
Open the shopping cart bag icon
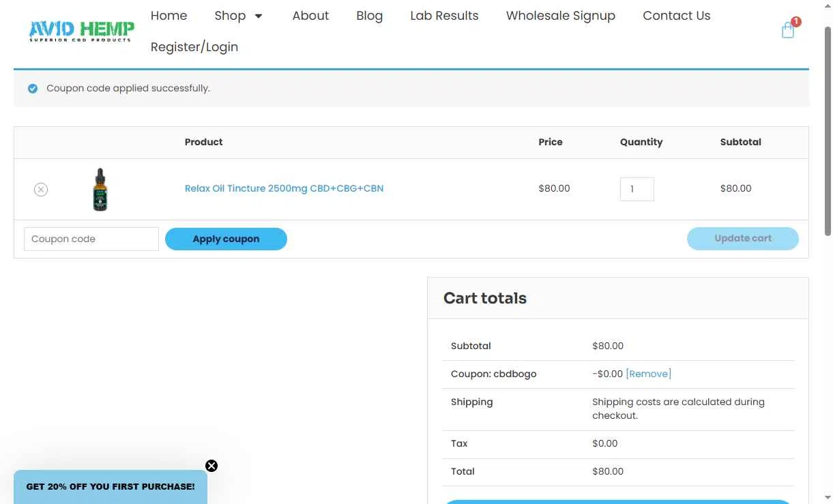(x=788, y=31)
